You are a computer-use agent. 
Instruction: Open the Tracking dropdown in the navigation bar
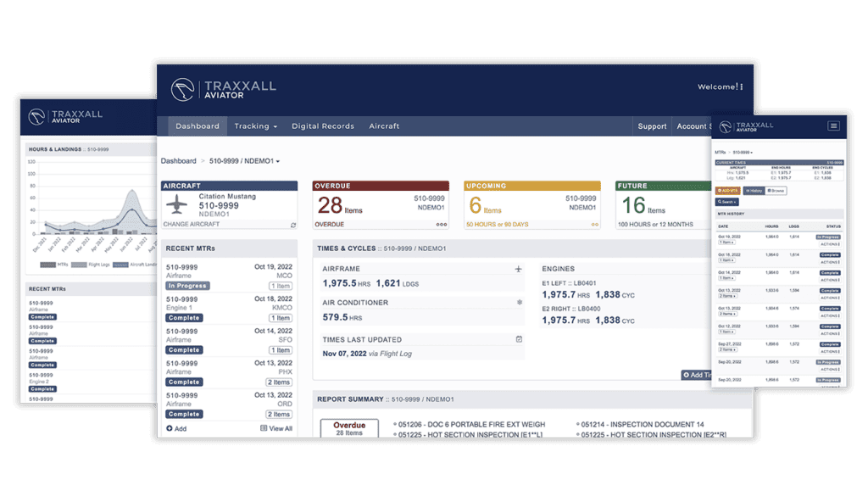pos(256,126)
